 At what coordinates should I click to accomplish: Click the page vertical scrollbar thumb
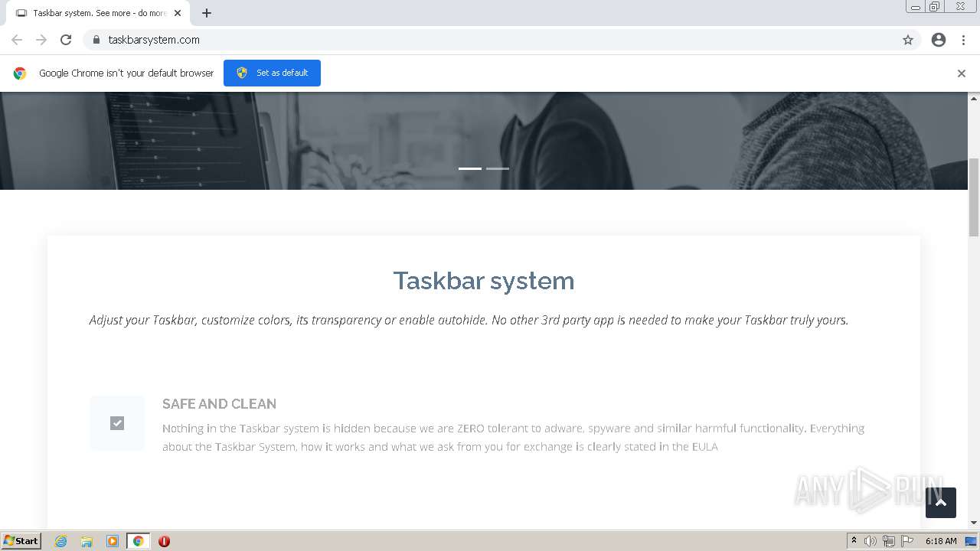click(974, 197)
